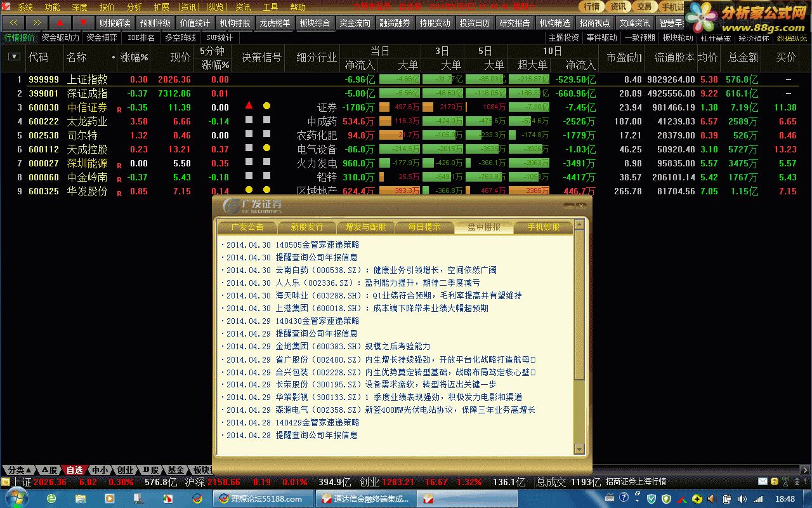Screen dimensions: 812x508
Task: Open the 工具 menu
Action: [271, 8]
